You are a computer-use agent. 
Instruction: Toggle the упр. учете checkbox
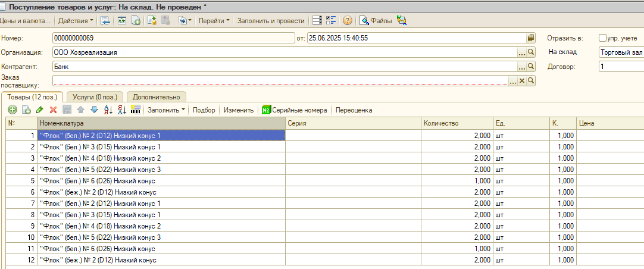click(602, 37)
